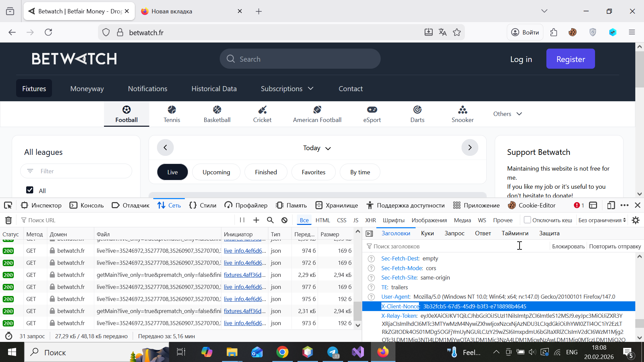Open the Без ограничения throttling dropdown
The image size is (644, 362).
click(x=602, y=220)
